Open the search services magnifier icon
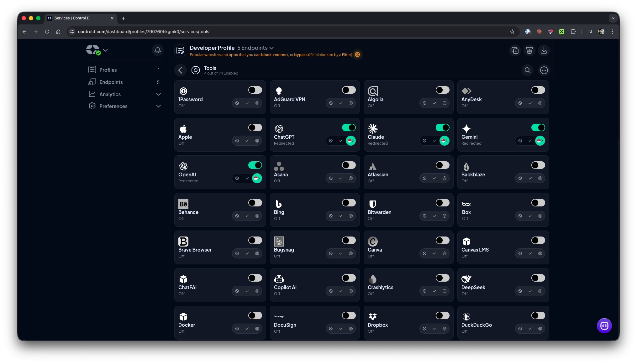 528,70
